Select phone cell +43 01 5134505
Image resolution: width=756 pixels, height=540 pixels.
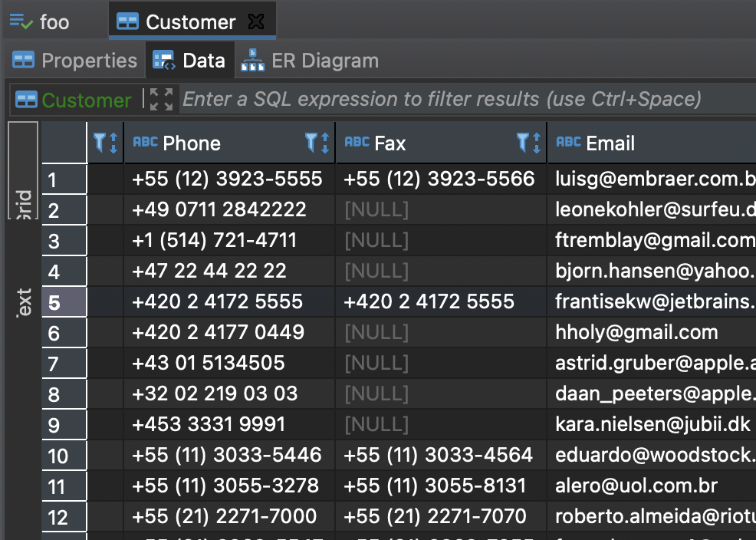click(x=229, y=364)
